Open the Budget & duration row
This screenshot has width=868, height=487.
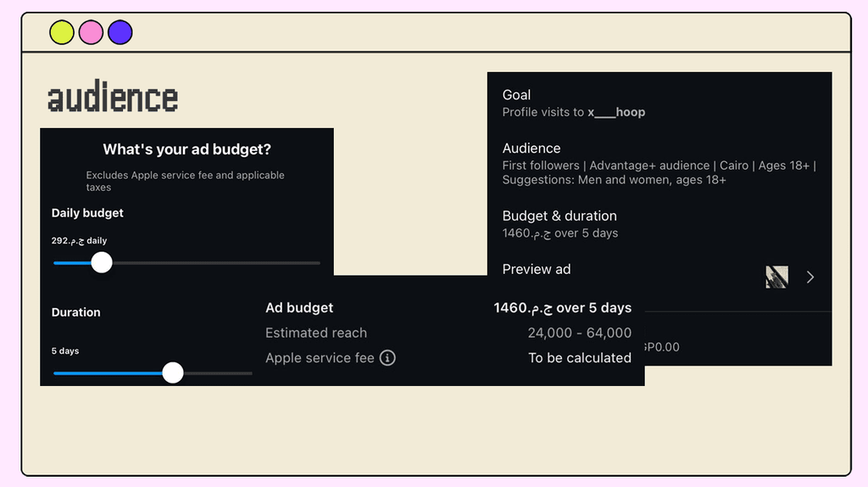(x=559, y=224)
